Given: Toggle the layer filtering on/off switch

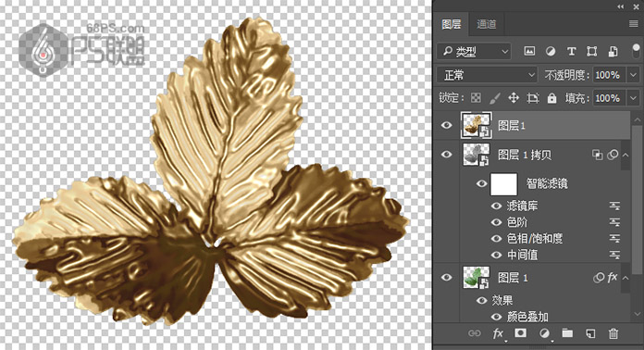Looking at the screenshot, I should pyautogui.click(x=636, y=51).
